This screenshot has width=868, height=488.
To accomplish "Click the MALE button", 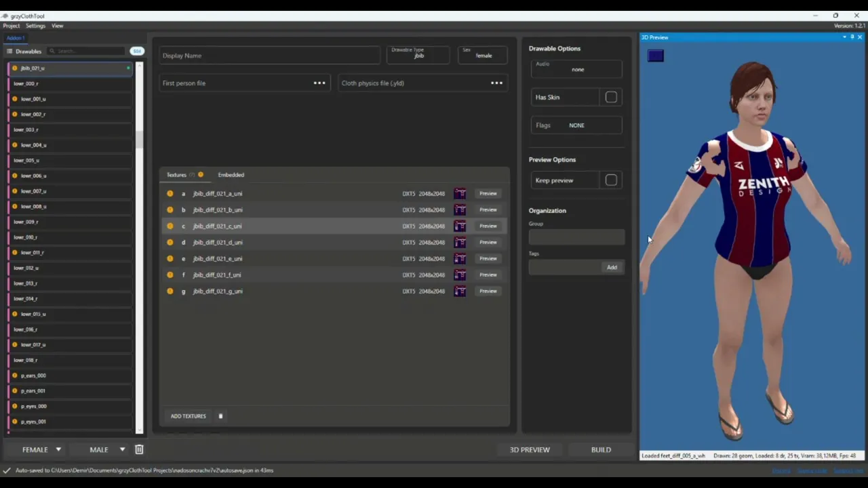I will [99, 449].
